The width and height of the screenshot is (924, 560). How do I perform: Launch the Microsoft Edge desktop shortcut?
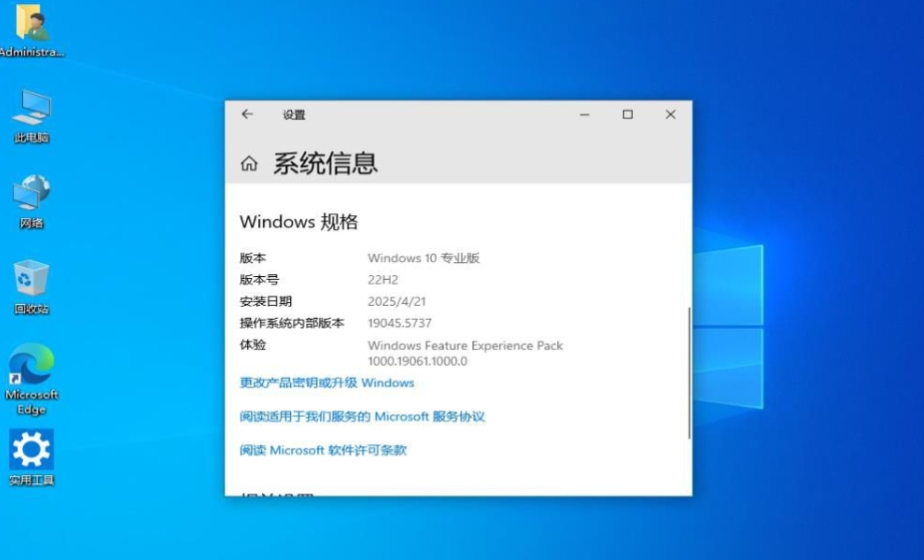tap(31, 369)
